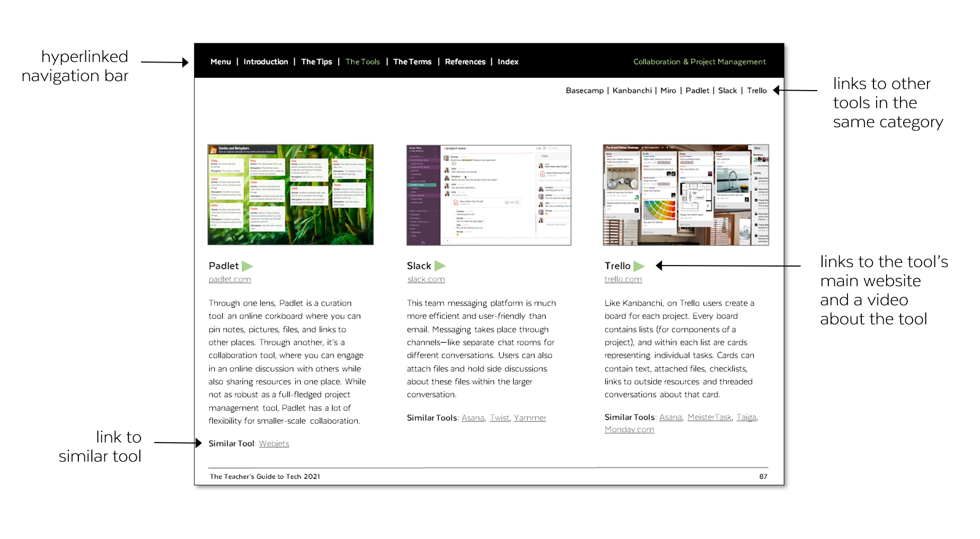
Task: Open the Yammer similar tool link
Action: click(529, 418)
